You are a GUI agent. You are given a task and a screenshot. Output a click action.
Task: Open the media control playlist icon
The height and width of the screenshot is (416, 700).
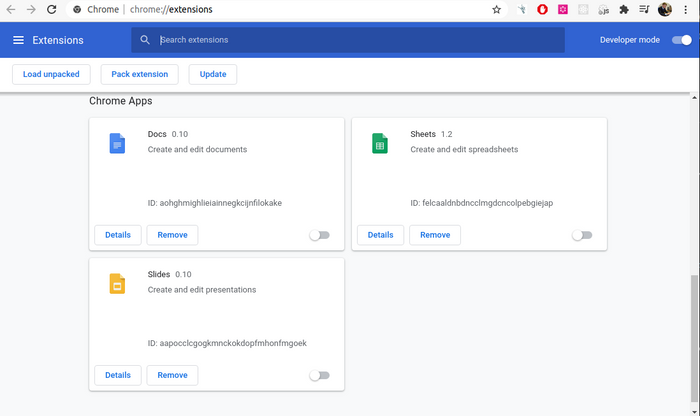pos(644,9)
